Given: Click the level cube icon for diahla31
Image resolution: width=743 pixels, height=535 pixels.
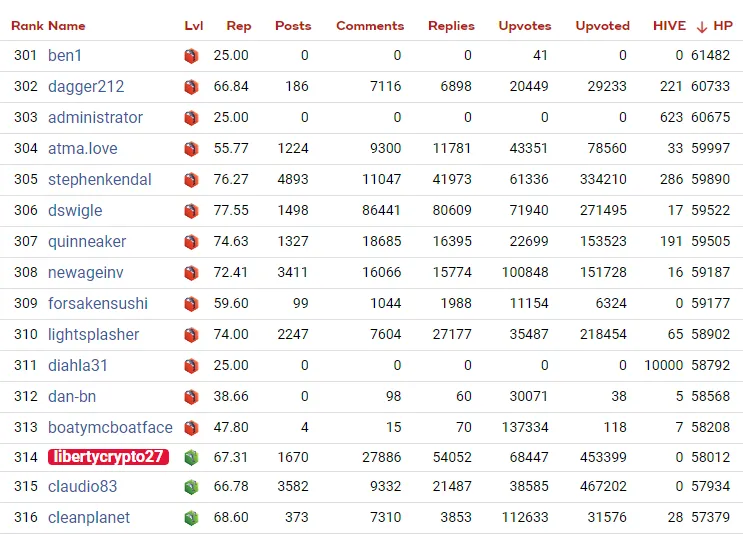Looking at the screenshot, I should click(x=191, y=366).
